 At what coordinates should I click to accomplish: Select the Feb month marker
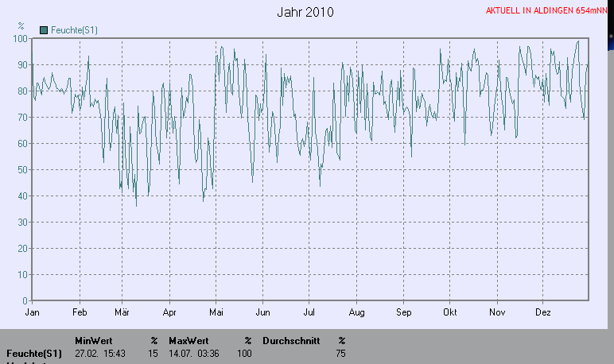click(79, 313)
